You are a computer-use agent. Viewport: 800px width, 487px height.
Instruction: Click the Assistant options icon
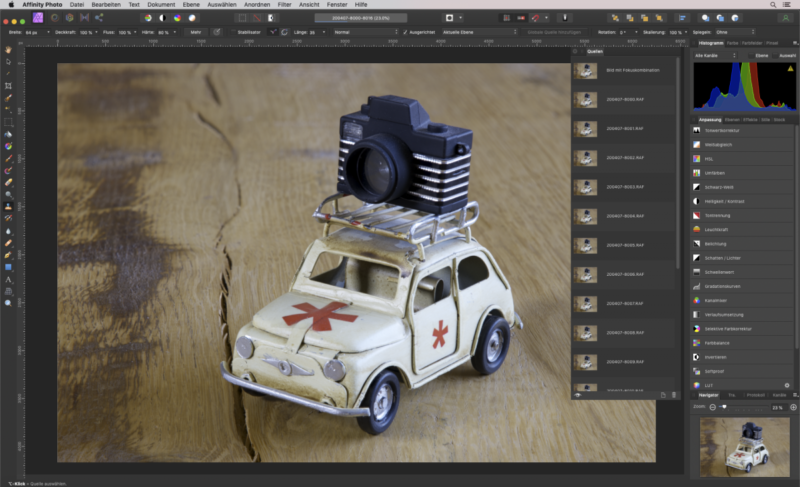pos(565,18)
